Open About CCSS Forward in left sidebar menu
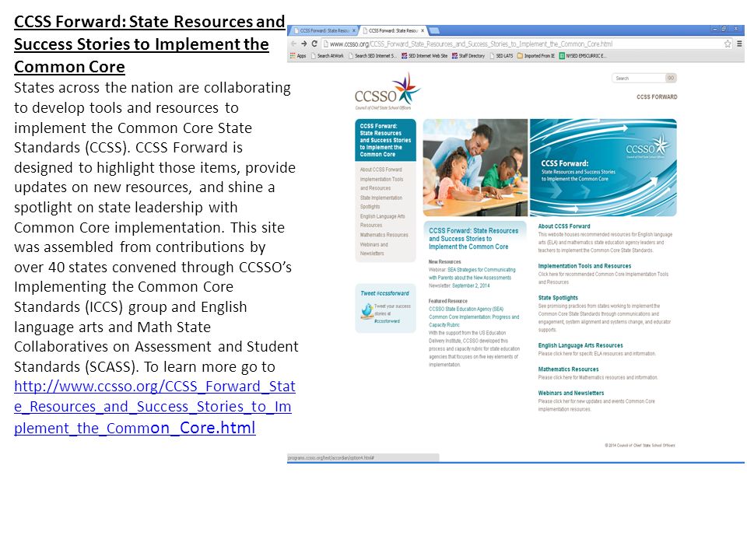 coord(381,170)
